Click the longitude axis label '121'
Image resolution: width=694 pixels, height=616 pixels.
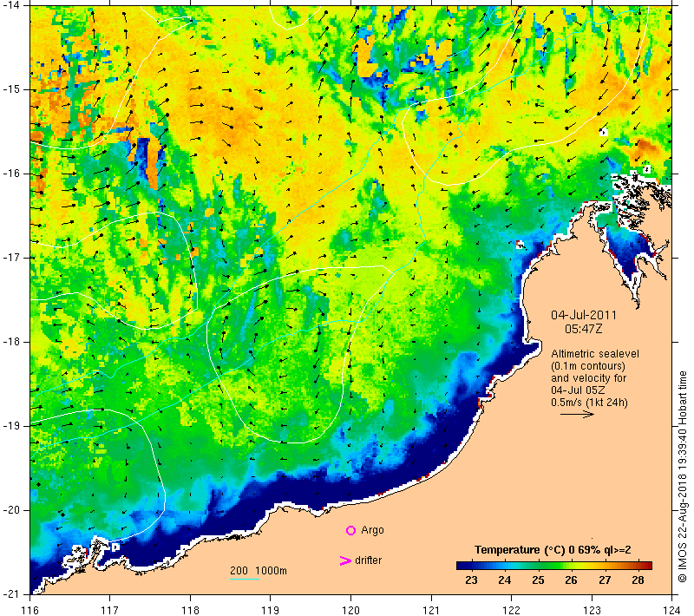(431, 610)
